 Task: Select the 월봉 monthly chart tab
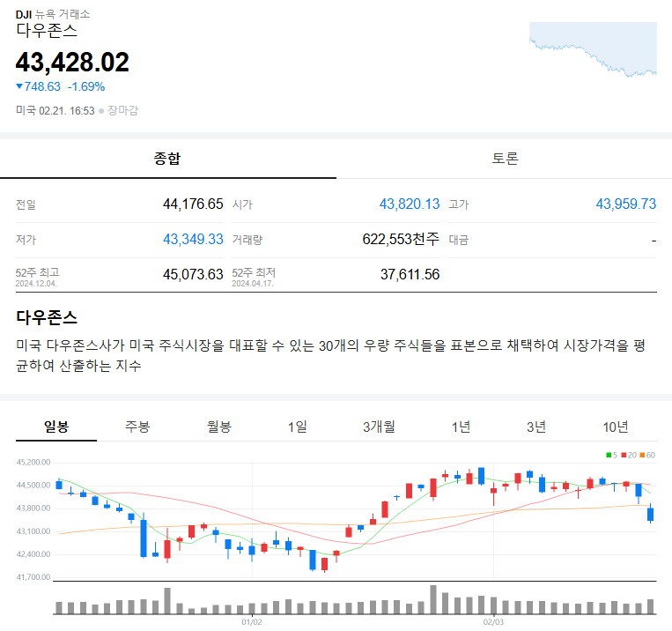point(219,427)
